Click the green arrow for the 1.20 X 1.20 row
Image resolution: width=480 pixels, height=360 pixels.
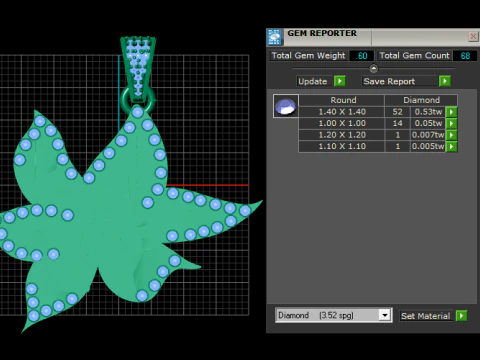coord(452,135)
